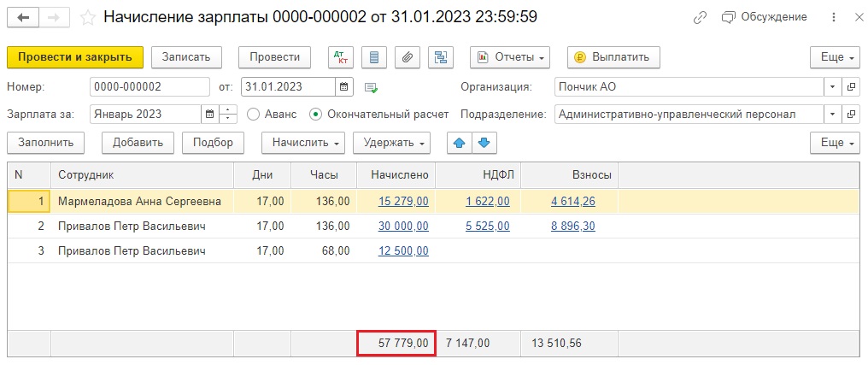Screen dimensions: 868x365
Task: Open contributions amount 4 614,26 link
Action: [x=573, y=202]
